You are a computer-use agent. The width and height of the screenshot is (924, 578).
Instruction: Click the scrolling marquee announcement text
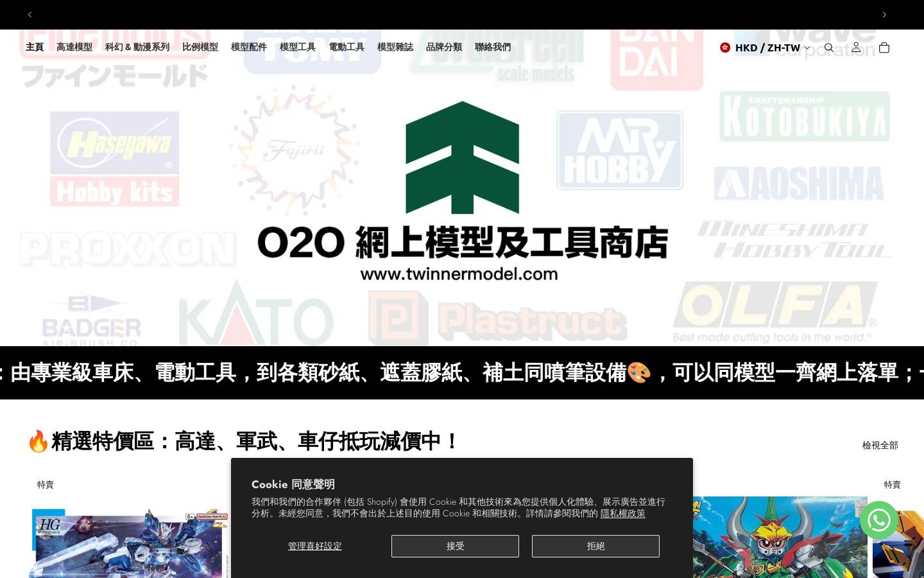[462, 372]
